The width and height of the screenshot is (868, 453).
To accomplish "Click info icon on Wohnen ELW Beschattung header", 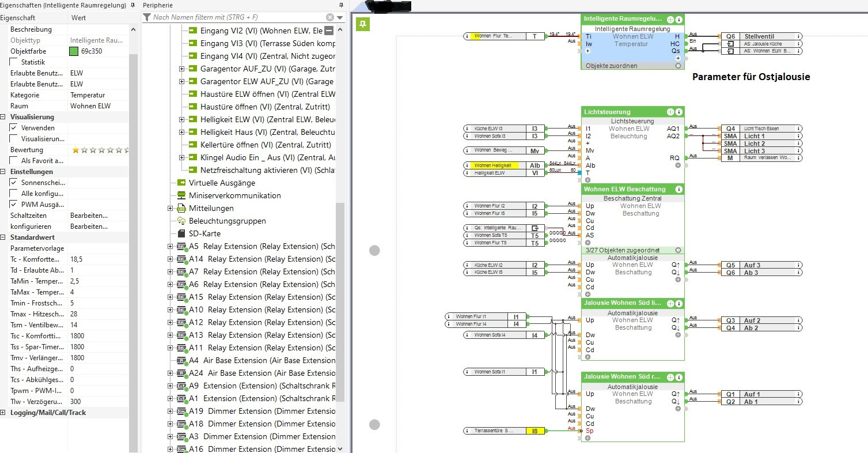I will click(679, 189).
